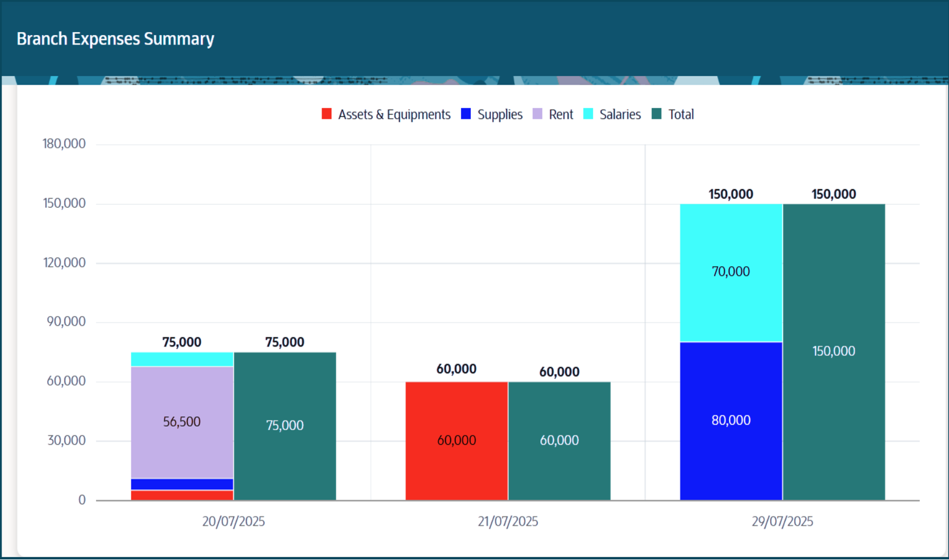The width and height of the screenshot is (949, 560).
Task: Select the Supplies legend label text
Action: [x=500, y=114]
